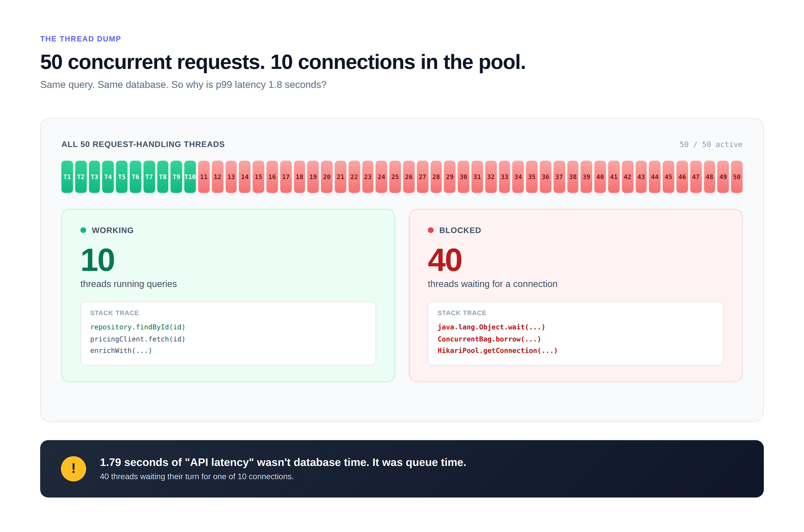The width and height of the screenshot is (804, 532).
Task: Click the large green number 10
Action: pyautogui.click(x=97, y=260)
